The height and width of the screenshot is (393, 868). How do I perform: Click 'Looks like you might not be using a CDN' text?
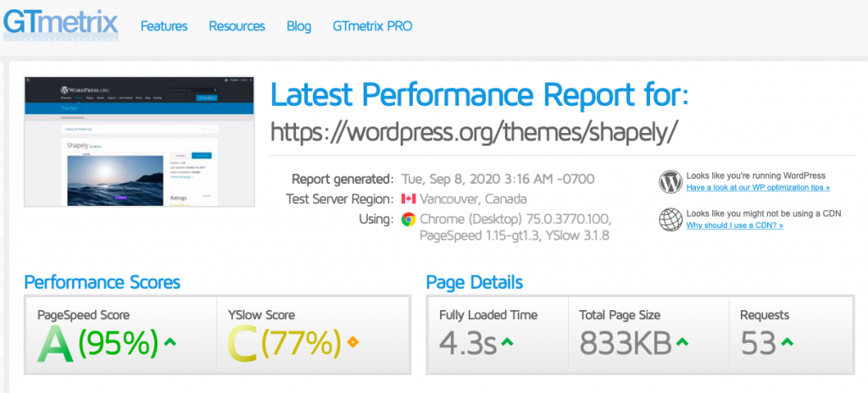click(764, 213)
